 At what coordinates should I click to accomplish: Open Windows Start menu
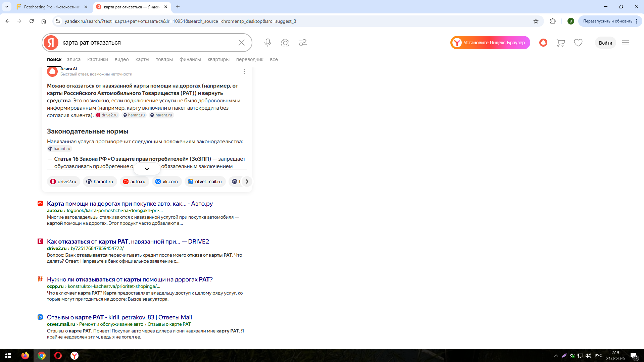(8, 356)
